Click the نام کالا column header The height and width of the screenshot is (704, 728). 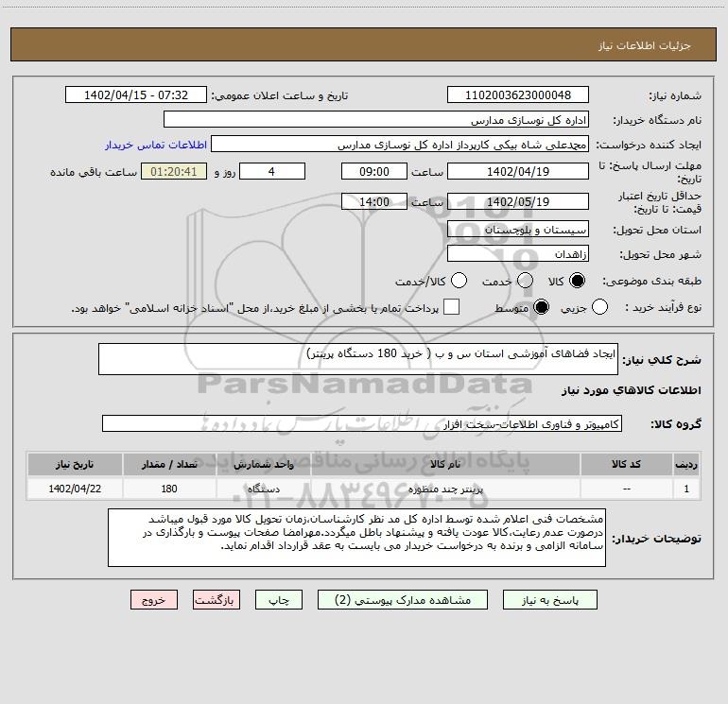(x=445, y=465)
